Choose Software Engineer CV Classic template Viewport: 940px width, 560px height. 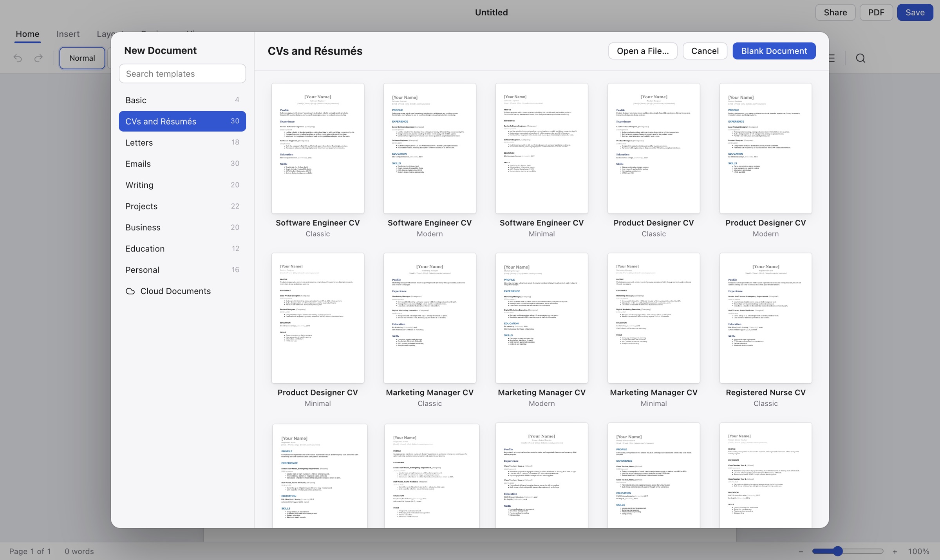tap(318, 161)
